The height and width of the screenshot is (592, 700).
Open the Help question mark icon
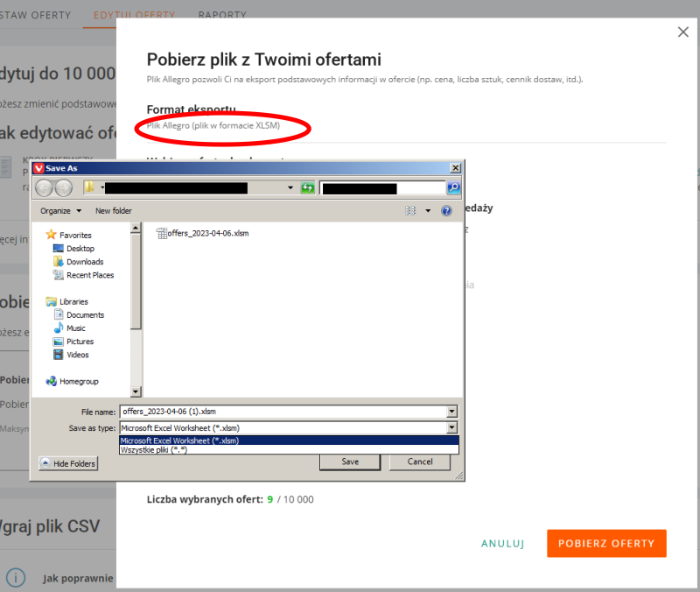point(446,210)
